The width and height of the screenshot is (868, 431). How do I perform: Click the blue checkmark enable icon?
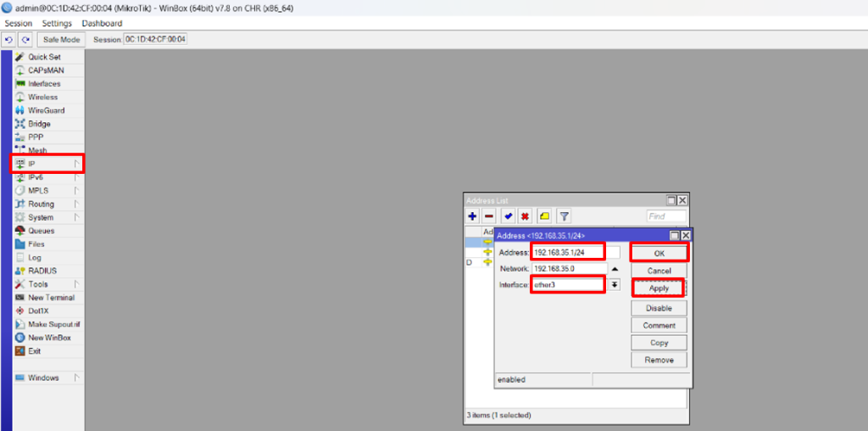(508, 216)
